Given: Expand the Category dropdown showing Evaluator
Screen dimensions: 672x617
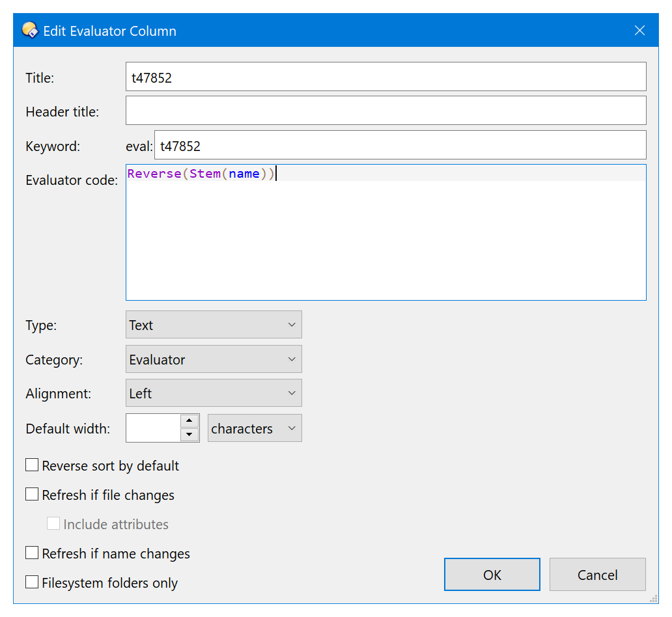Looking at the screenshot, I should (214, 359).
